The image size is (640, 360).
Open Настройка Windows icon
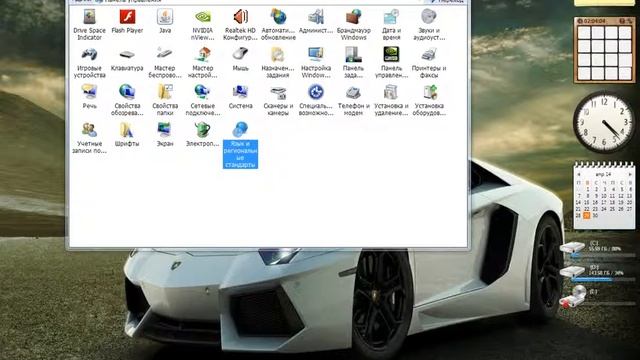316,62
